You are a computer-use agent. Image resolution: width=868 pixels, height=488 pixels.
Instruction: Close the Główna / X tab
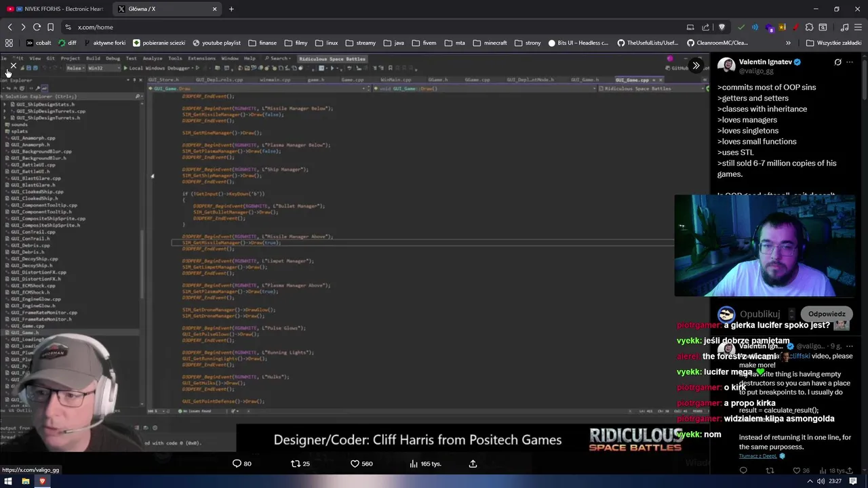click(215, 9)
